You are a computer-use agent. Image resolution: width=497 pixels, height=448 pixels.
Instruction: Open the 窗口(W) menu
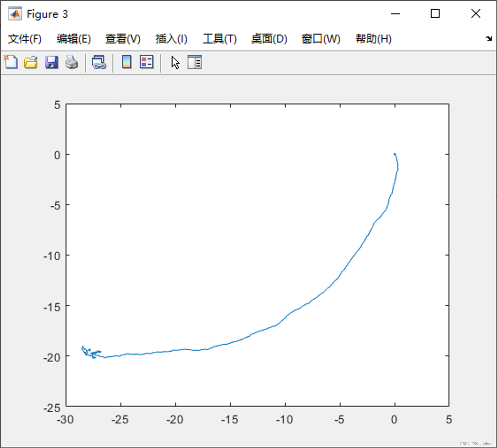[x=321, y=39]
